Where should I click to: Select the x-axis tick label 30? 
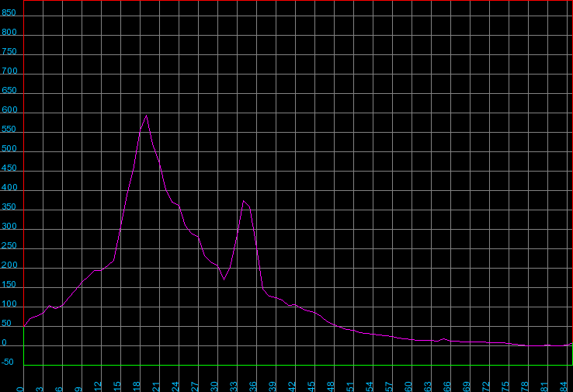click(214, 387)
